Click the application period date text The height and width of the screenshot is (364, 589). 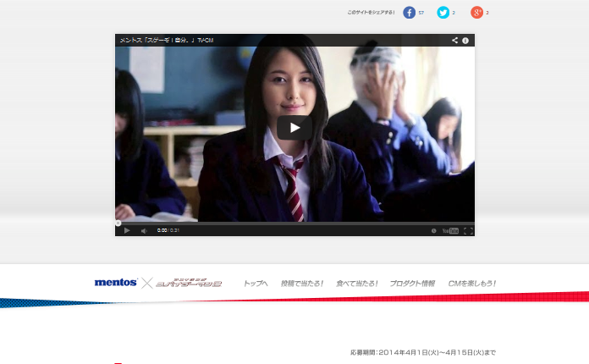(x=423, y=352)
